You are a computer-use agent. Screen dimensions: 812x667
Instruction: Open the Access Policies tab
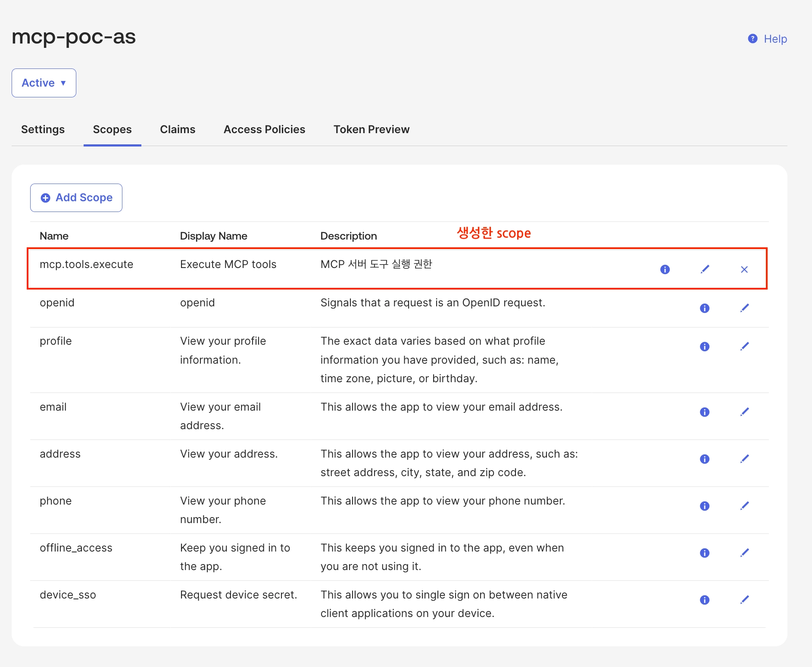click(x=264, y=129)
